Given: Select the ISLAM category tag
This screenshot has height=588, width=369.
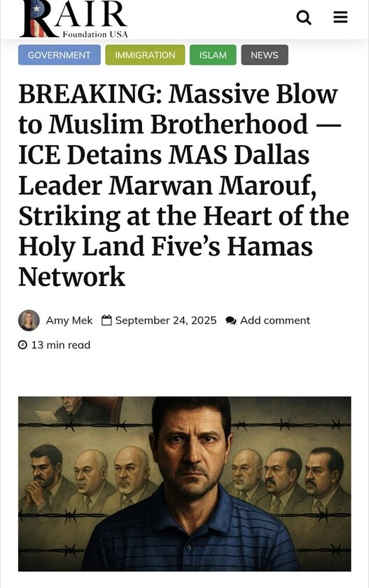Looking at the screenshot, I should (213, 55).
